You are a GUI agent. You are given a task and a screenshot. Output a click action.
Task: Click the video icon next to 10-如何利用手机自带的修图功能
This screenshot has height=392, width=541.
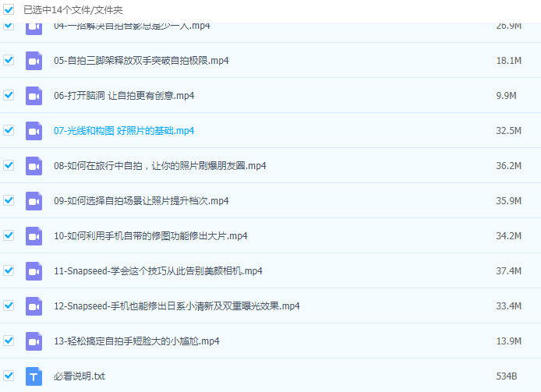(x=34, y=236)
